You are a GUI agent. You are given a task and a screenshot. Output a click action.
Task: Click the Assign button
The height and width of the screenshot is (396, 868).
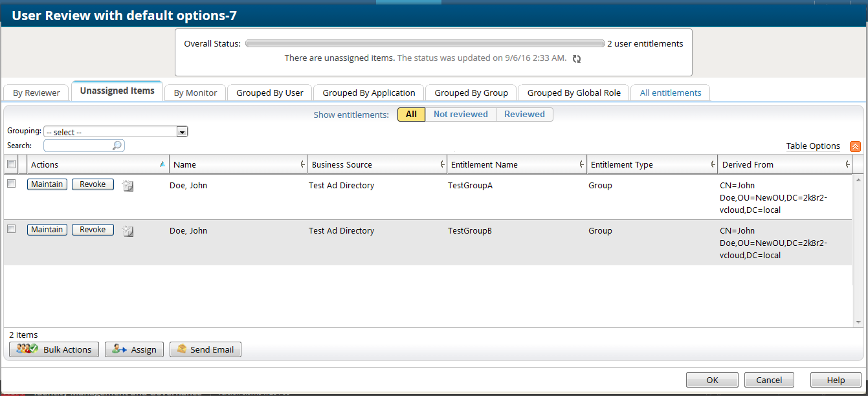(x=134, y=349)
